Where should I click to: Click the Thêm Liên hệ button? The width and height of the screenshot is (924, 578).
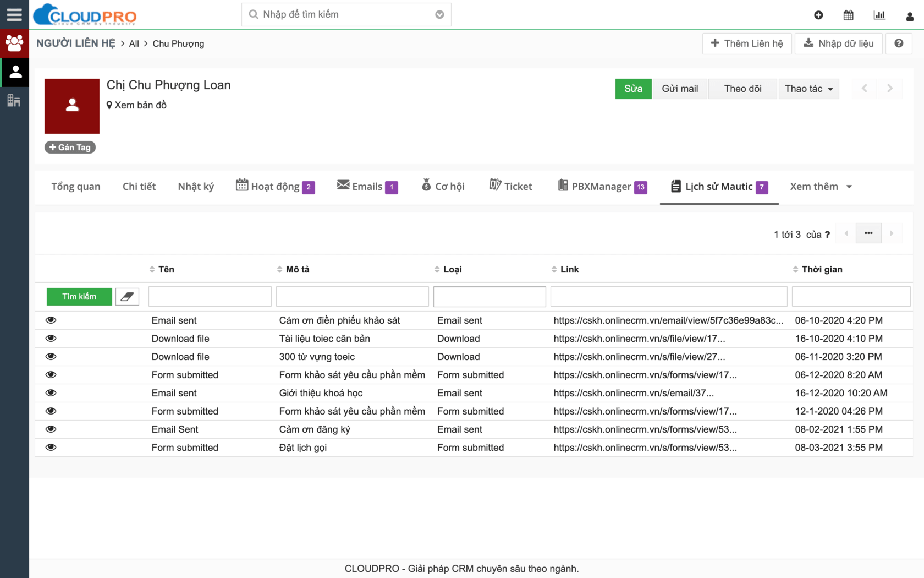click(x=746, y=43)
